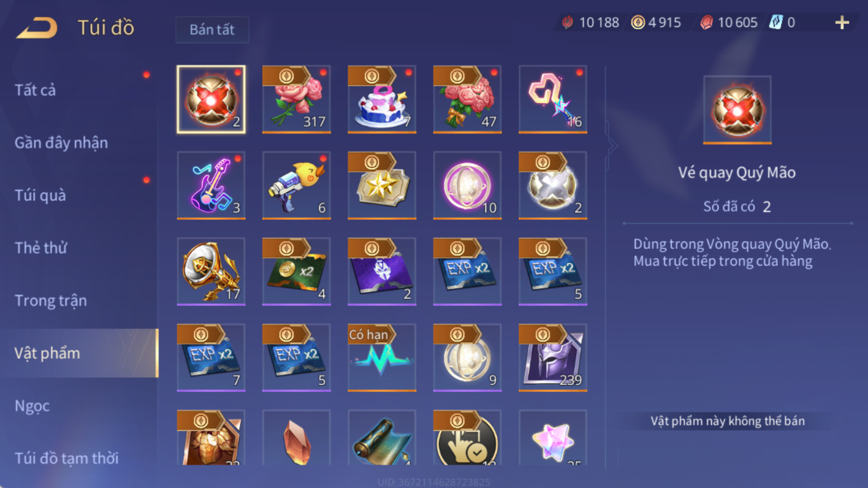Screen dimensions: 868x488
Task: Select the birthday cake item
Action: click(382, 99)
